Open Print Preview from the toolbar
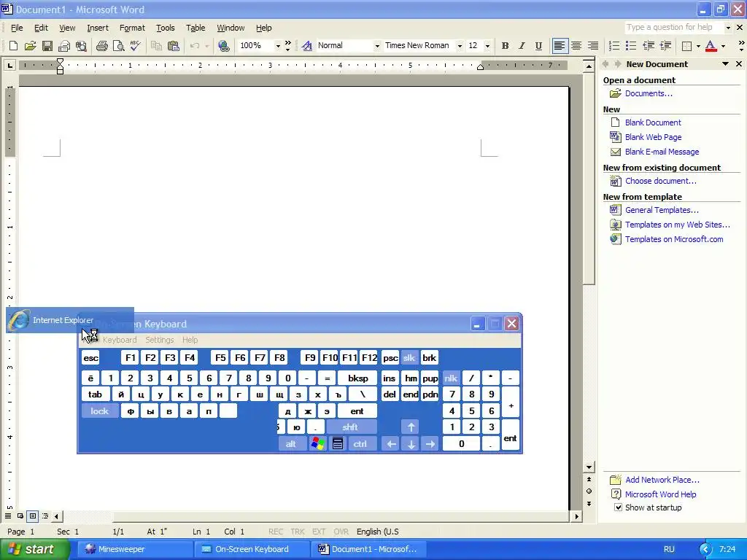The height and width of the screenshot is (560, 747). 118,46
